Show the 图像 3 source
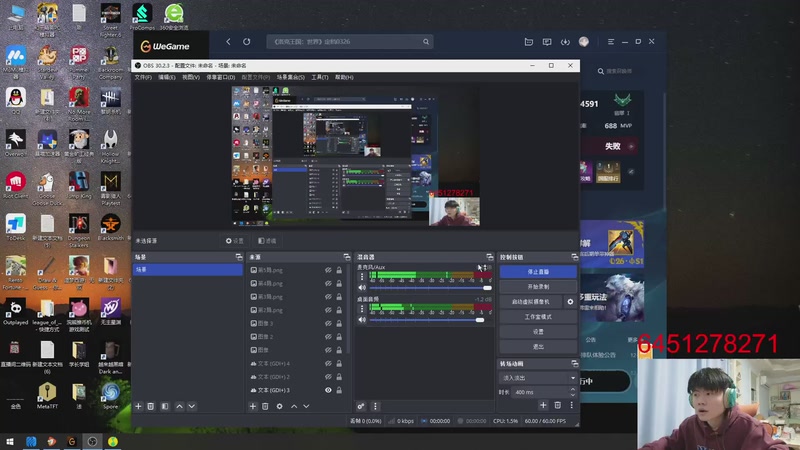This screenshot has height=450, width=800. 328,323
